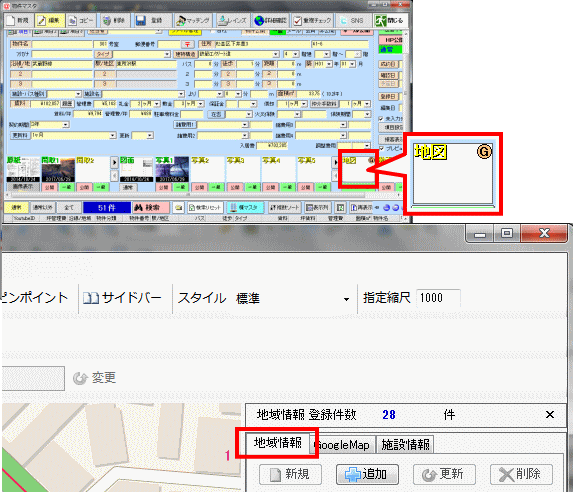Click the SNS toolbar button

[x=352, y=21]
